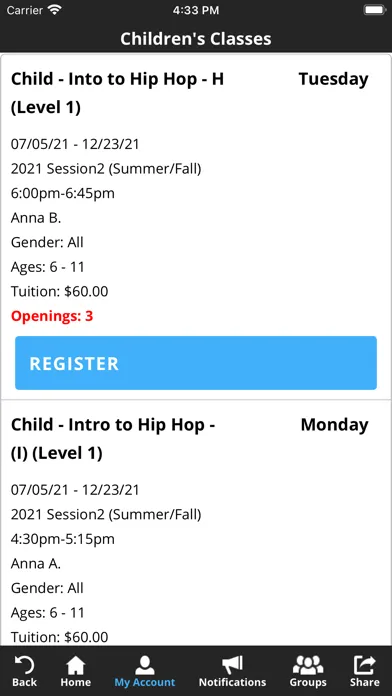Tap the Monday day label
Image resolution: width=392 pixels, height=696 pixels.
pyautogui.click(x=335, y=425)
